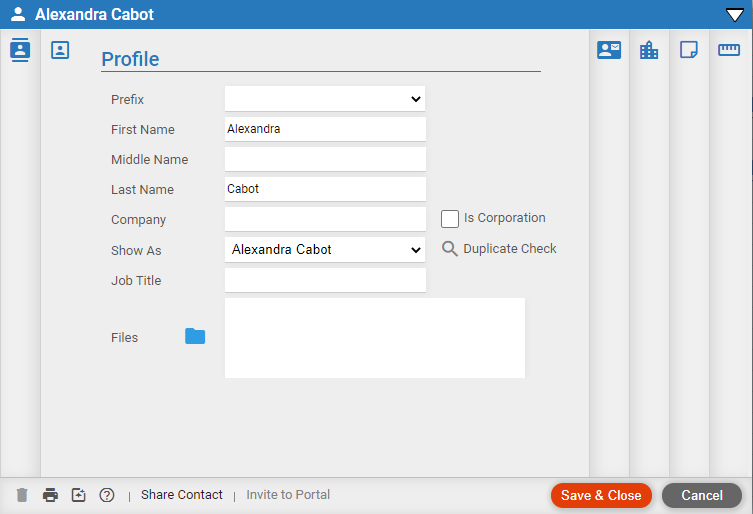
Task: Open the Prefix dropdown
Action: (x=325, y=99)
